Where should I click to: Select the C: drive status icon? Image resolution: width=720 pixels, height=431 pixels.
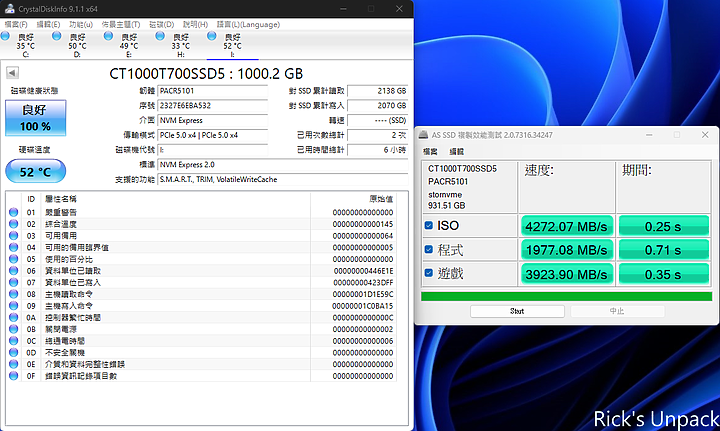coord(6,36)
